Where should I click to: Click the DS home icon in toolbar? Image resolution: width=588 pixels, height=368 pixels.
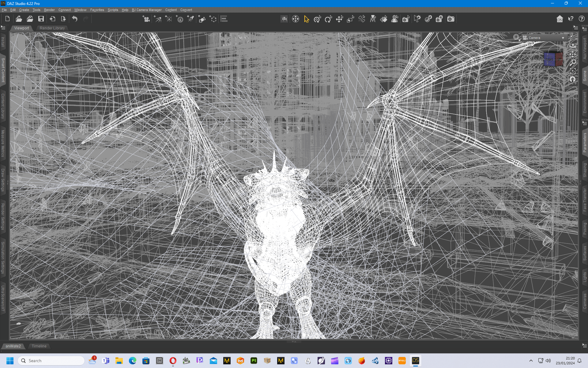tap(560, 19)
